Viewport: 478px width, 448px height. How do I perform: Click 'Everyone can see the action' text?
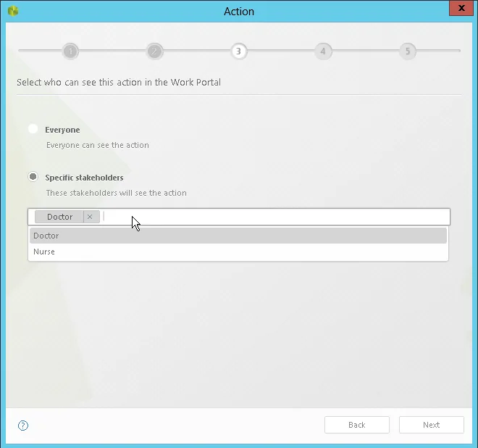(98, 145)
